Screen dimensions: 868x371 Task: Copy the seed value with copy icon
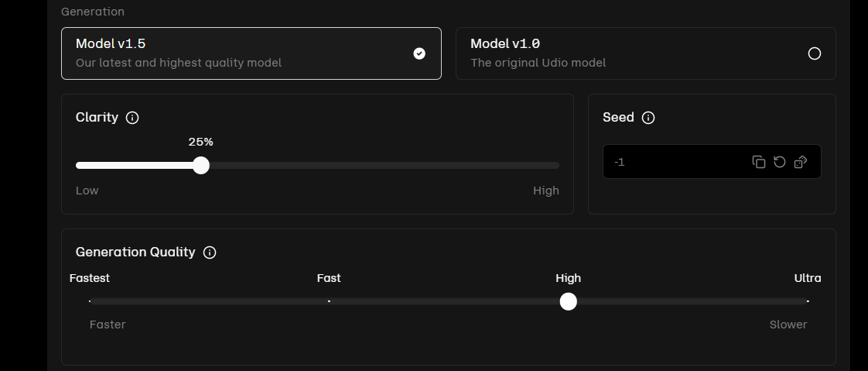759,162
